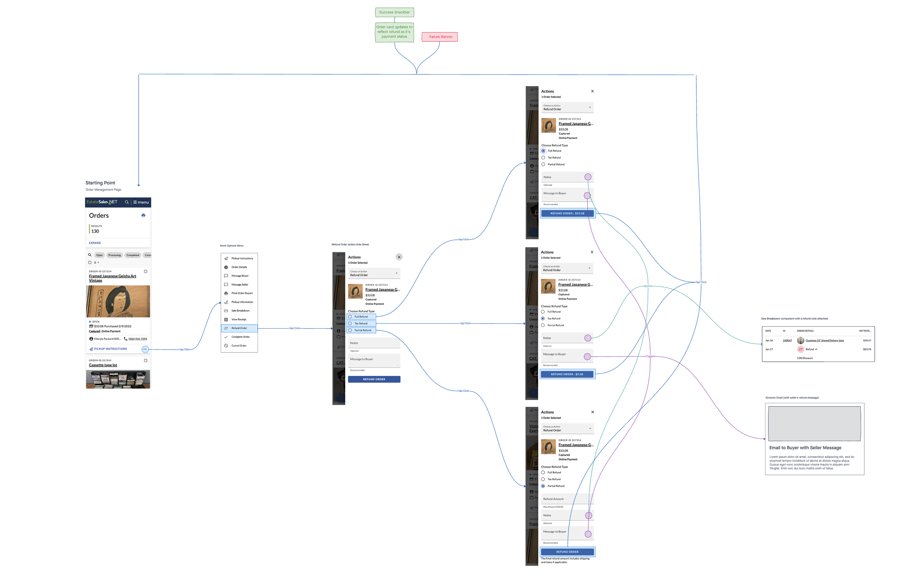924x578 pixels.
Task: Click the Pickup Information icon in menu
Action: [x=226, y=302]
